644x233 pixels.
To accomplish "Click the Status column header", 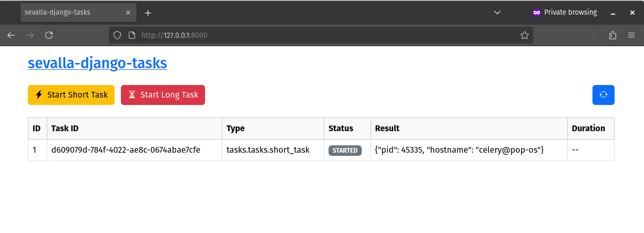I will (x=347, y=129).
